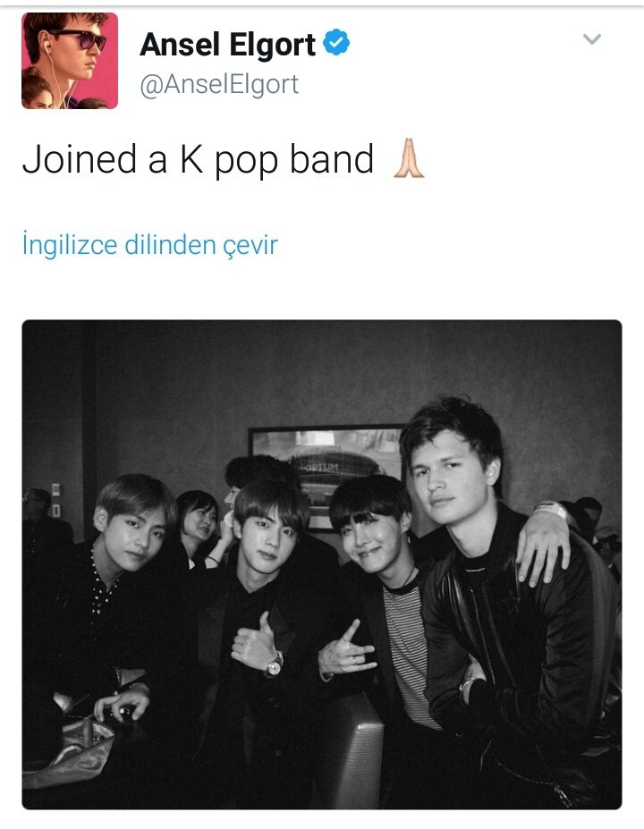
Task: Click the wristwatch in the photo
Action: coord(274,665)
